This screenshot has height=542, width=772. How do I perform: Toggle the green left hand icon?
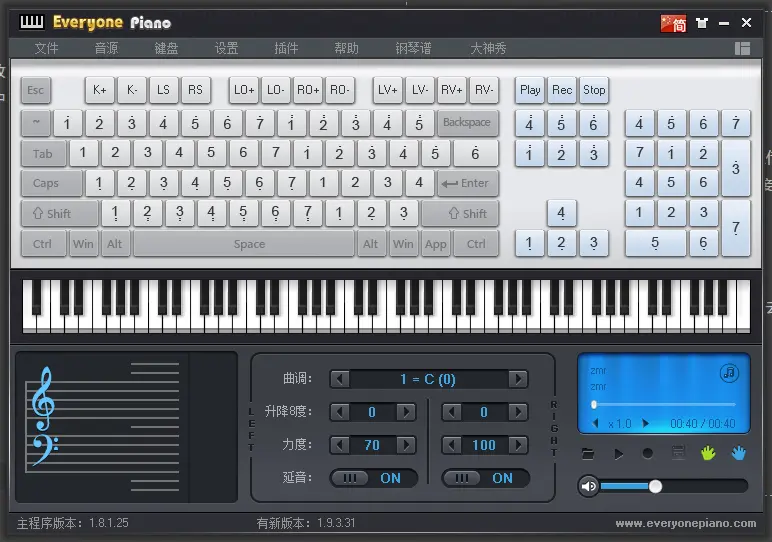pyautogui.click(x=708, y=452)
